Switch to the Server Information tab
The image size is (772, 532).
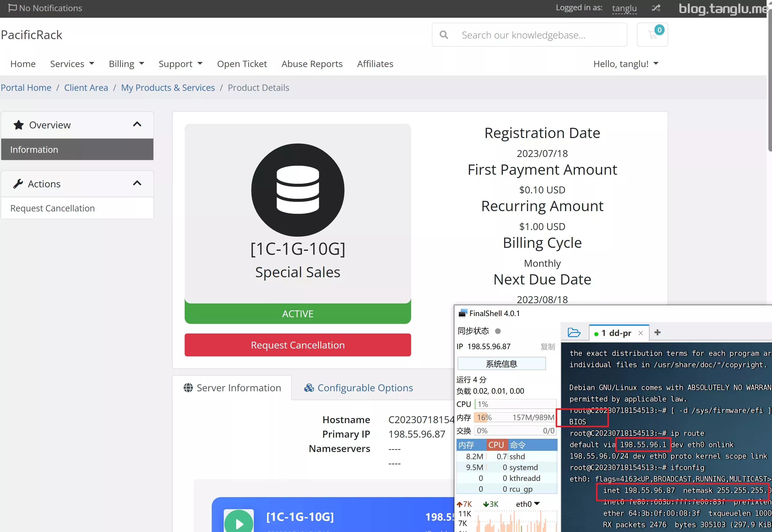(x=232, y=388)
